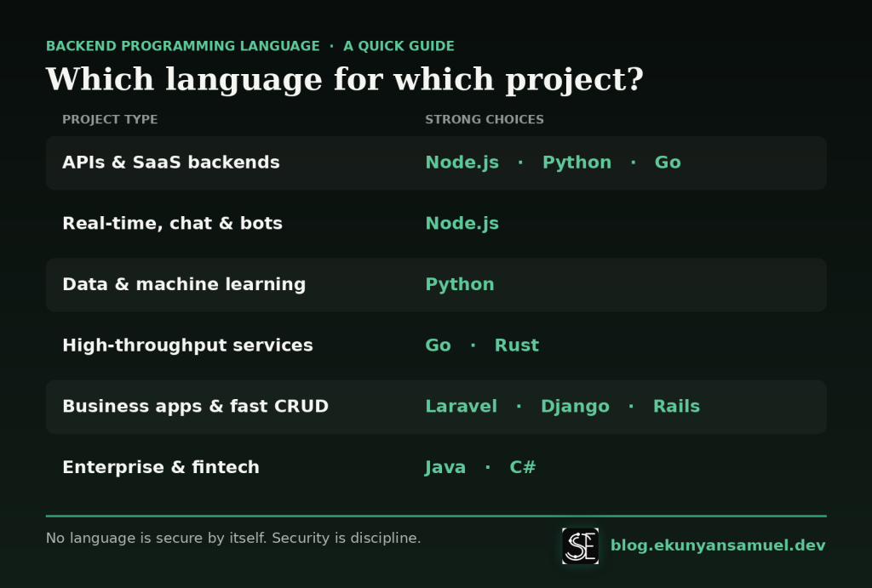The image size is (872, 588).
Task: Click Python in the Data & machine learning row
Action: click(x=460, y=284)
